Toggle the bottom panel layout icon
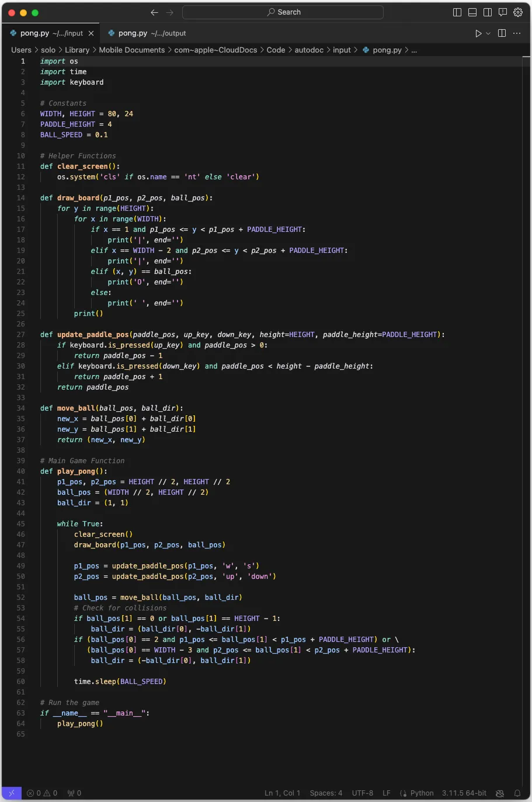Viewport: 532px width, 802px height. [x=472, y=12]
